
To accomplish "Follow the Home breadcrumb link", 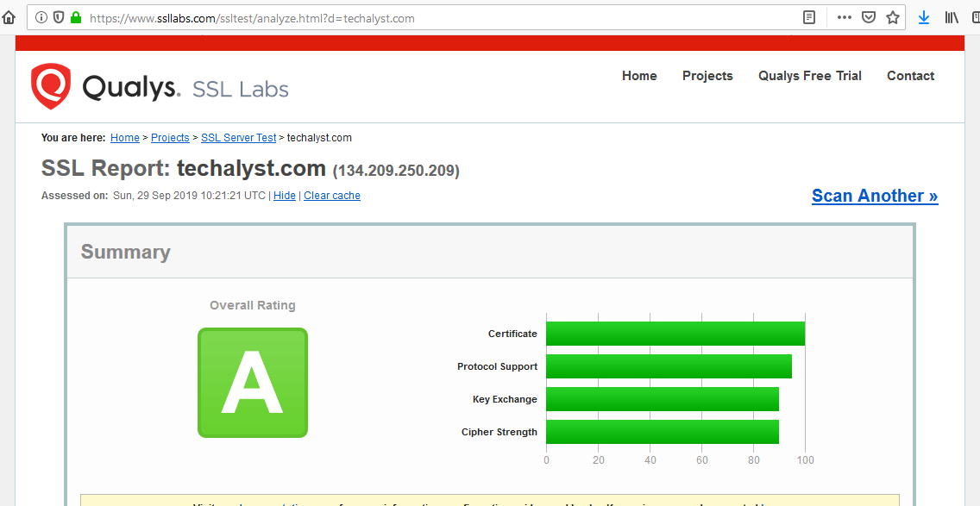I will coord(125,137).
